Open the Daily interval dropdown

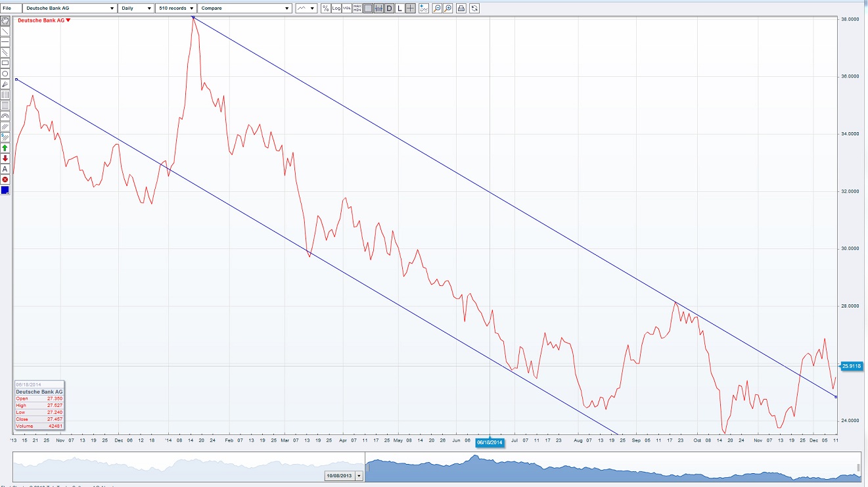point(137,8)
